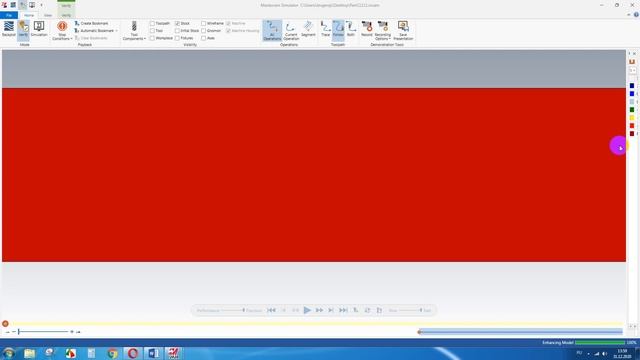Enable the Fixtures checkbox

coord(178,38)
